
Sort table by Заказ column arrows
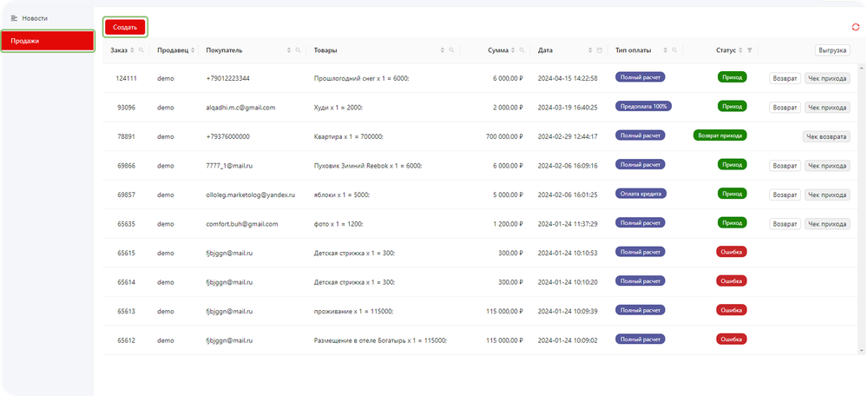[132, 50]
